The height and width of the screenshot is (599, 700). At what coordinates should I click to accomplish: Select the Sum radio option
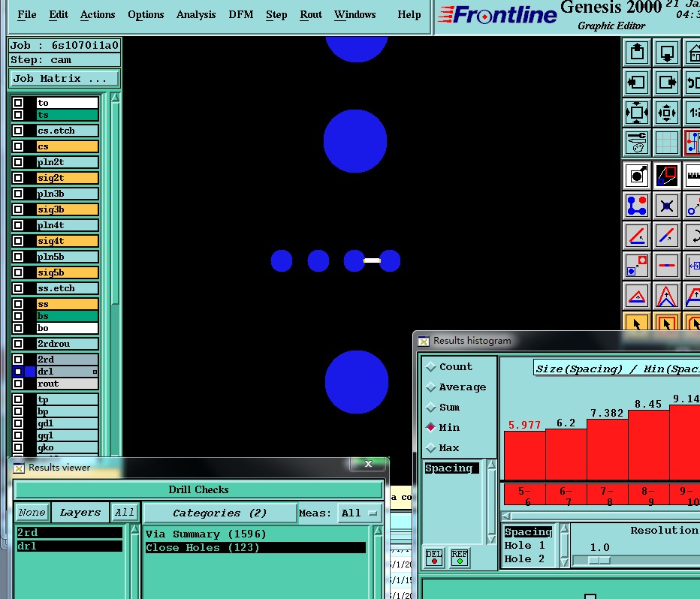[431, 407]
